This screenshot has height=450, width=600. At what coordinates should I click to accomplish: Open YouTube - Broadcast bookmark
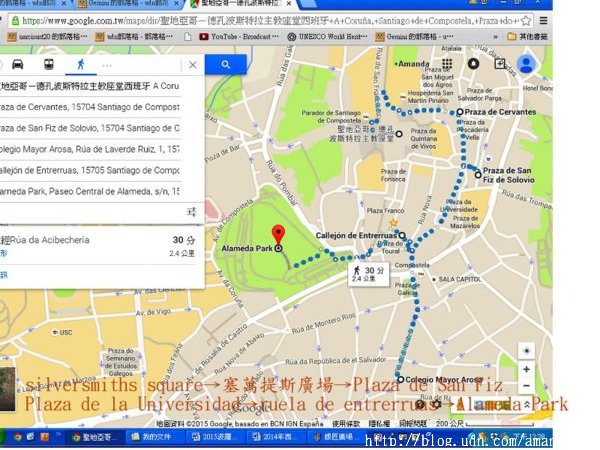(x=239, y=37)
